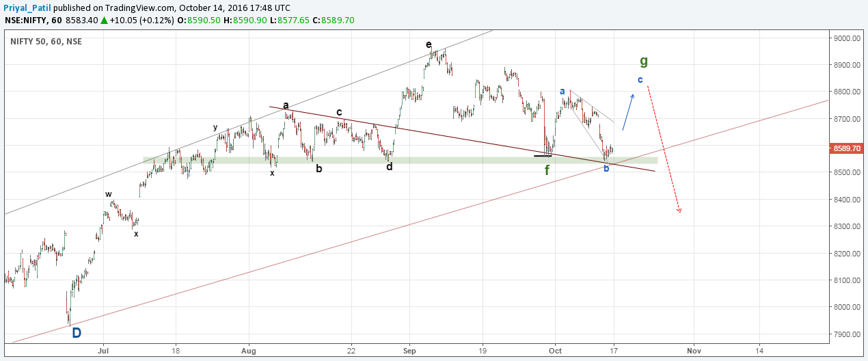Screen dimensions: 868x361
Task: Click the 14 date axis label
Action: (760, 349)
